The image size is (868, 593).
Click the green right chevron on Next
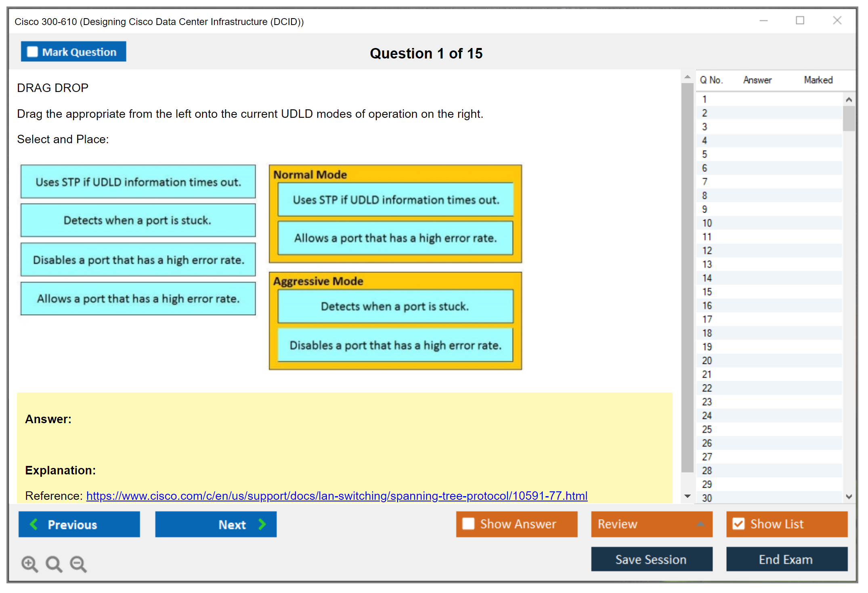point(262,524)
